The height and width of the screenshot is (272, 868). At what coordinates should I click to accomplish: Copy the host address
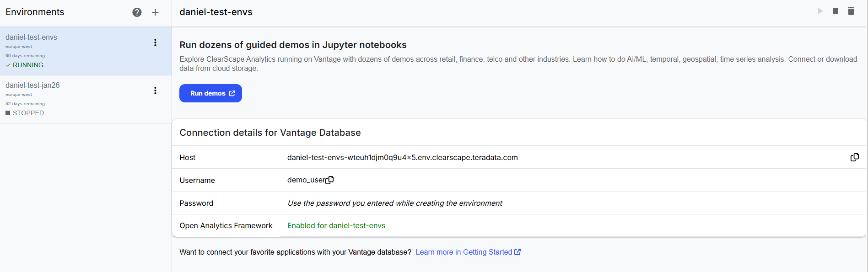coord(854,157)
